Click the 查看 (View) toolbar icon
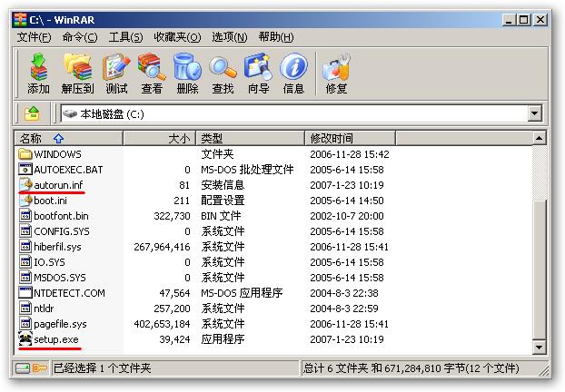The image size is (565, 392). pyautogui.click(x=152, y=73)
